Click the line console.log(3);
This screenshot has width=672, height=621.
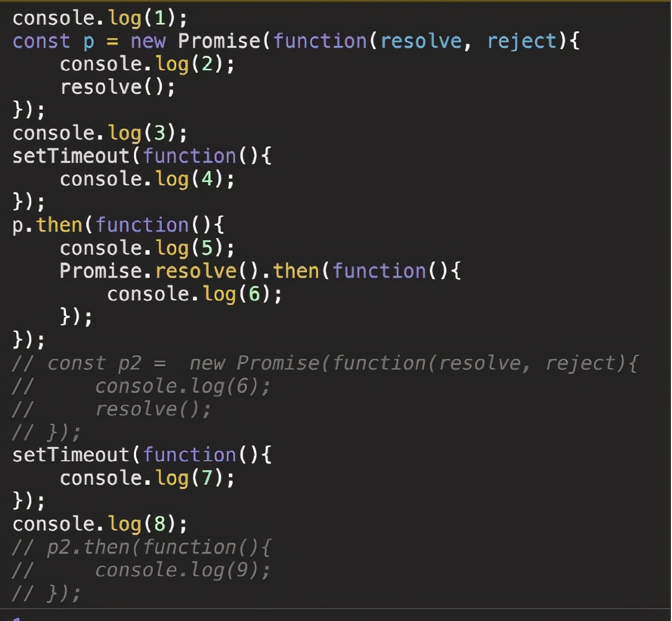(x=100, y=133)
